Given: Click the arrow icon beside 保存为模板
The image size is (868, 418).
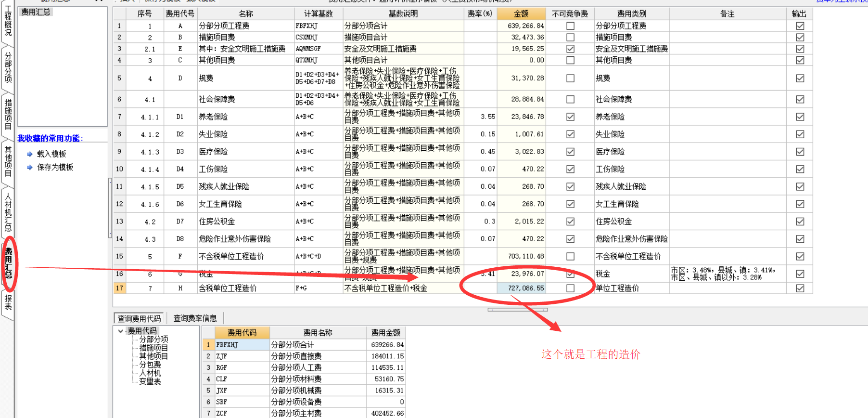Looking at the screenshot, I should click(29, 168).
